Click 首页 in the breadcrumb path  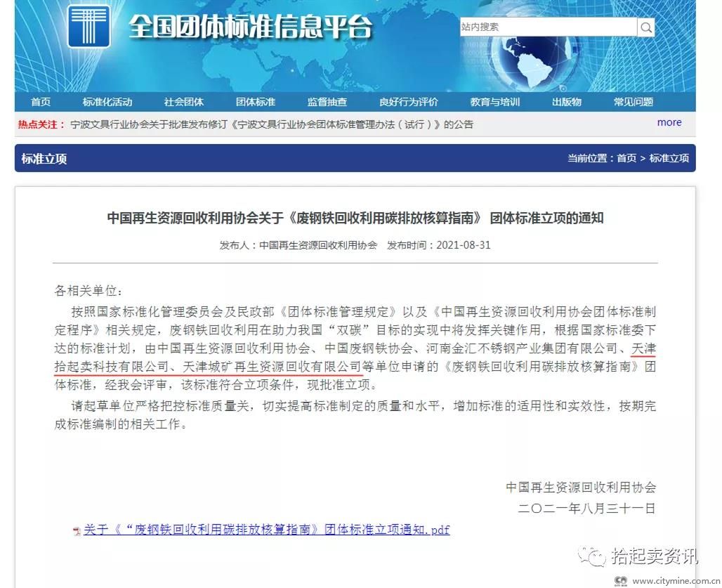click(626, 159)
